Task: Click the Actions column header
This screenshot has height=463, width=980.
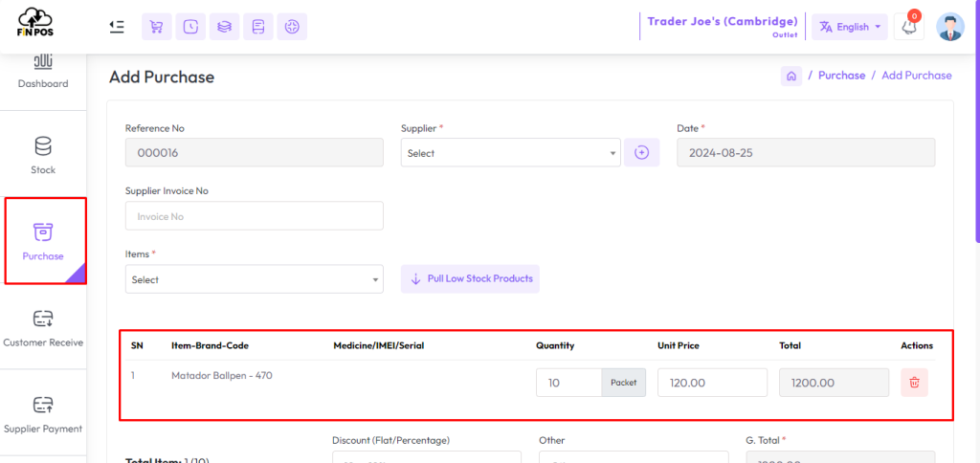Action: 917,345
